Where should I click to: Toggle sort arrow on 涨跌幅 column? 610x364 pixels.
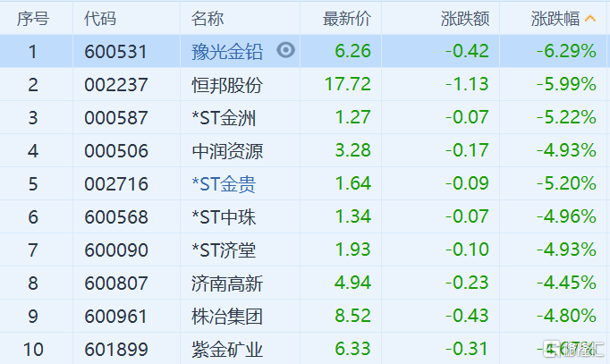click(x=590, y=18)
